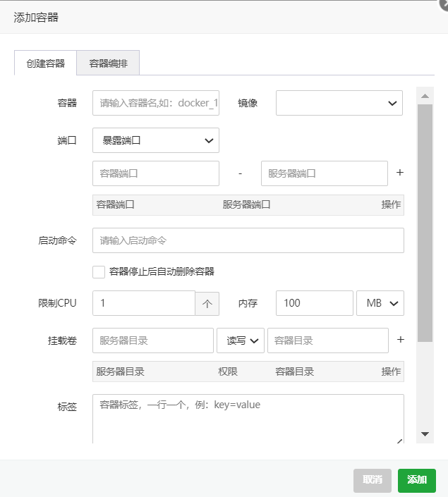The width and height of the screenshot is (448, 497).
Task: Click the 容器目录 volume input
Action: pos(328,340)
